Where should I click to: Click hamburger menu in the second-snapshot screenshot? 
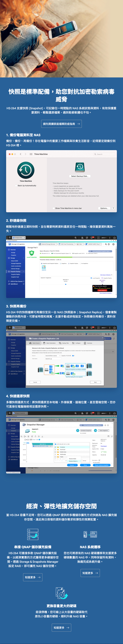10,238
